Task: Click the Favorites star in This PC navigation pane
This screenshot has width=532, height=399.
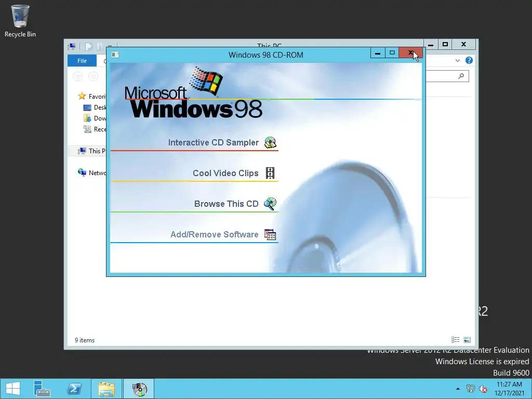Action: click(82, 96)
